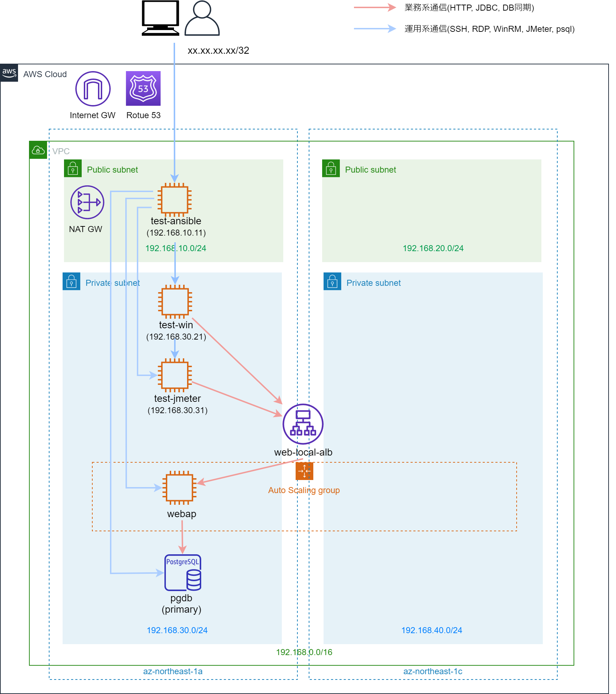Select the 192.168.40.0/24 CIDR label
The image size is (616, 694).
(x=432, y=630)
